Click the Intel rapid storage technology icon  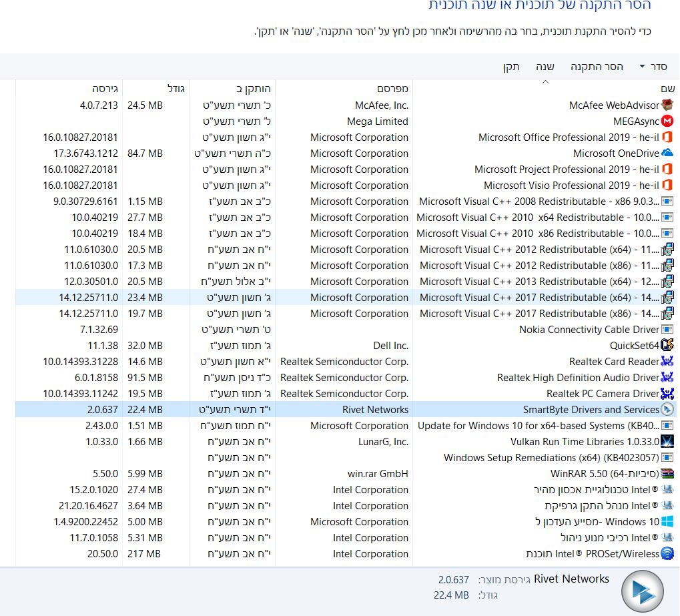click(x=667, y=490)
